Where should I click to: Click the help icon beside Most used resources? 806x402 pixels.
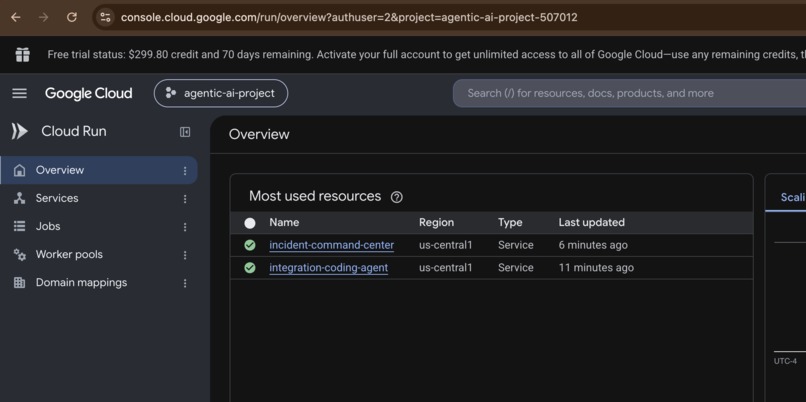point(397,197)
